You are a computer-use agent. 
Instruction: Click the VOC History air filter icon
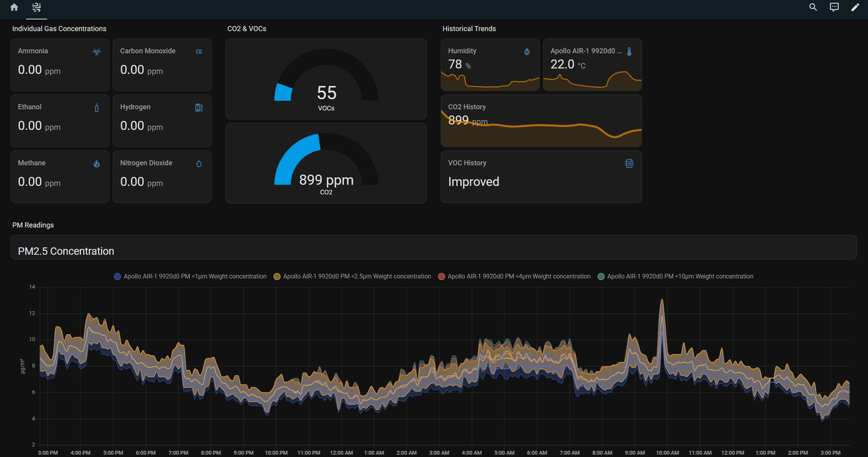coord(629,164)
